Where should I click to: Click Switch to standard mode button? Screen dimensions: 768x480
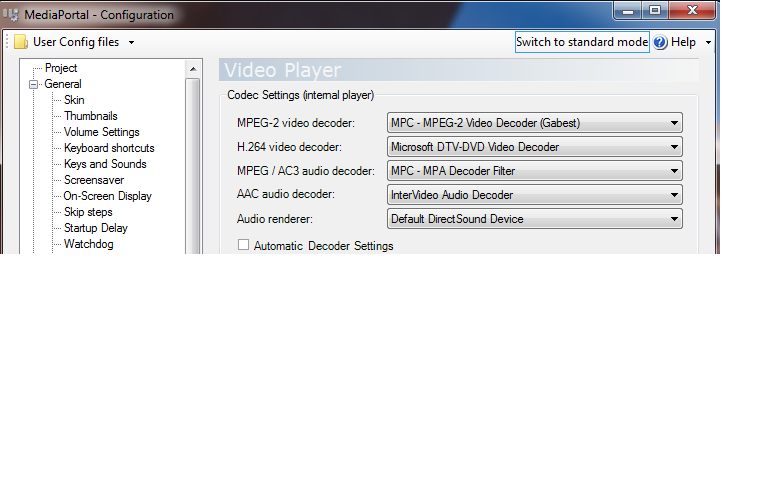coord(582,42)
